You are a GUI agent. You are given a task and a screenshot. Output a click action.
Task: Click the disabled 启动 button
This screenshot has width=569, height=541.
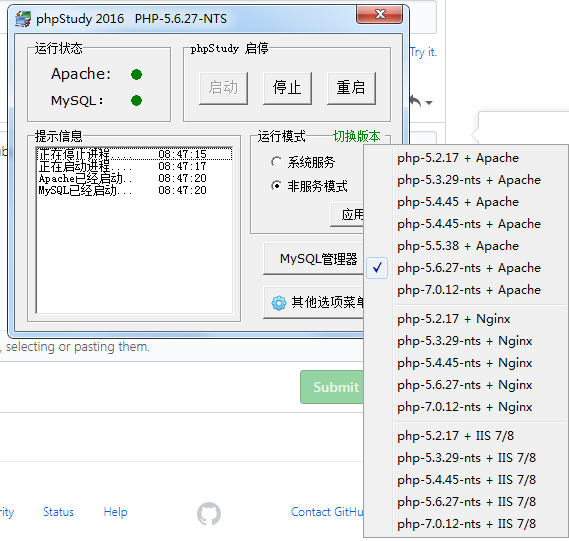coord(223,88)
